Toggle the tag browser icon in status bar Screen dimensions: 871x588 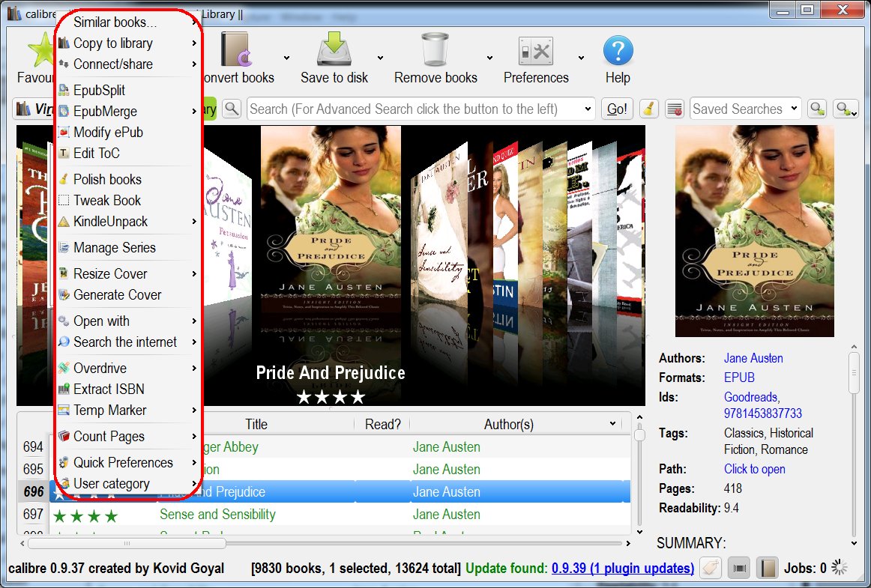click(711, 568)
